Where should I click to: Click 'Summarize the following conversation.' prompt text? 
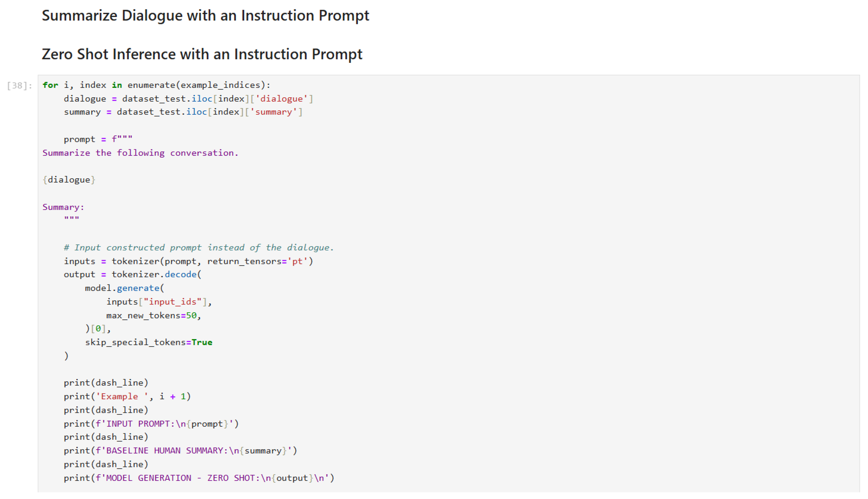tap(140, 153)
